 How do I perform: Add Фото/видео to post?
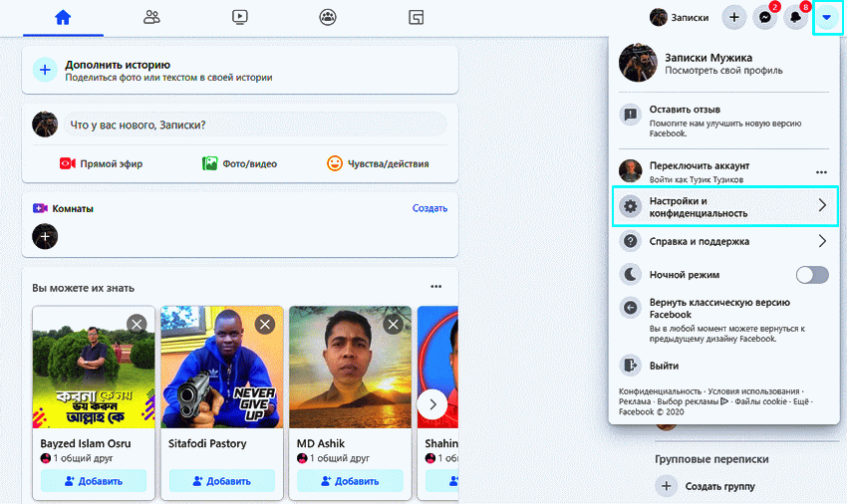click(239, 163)
